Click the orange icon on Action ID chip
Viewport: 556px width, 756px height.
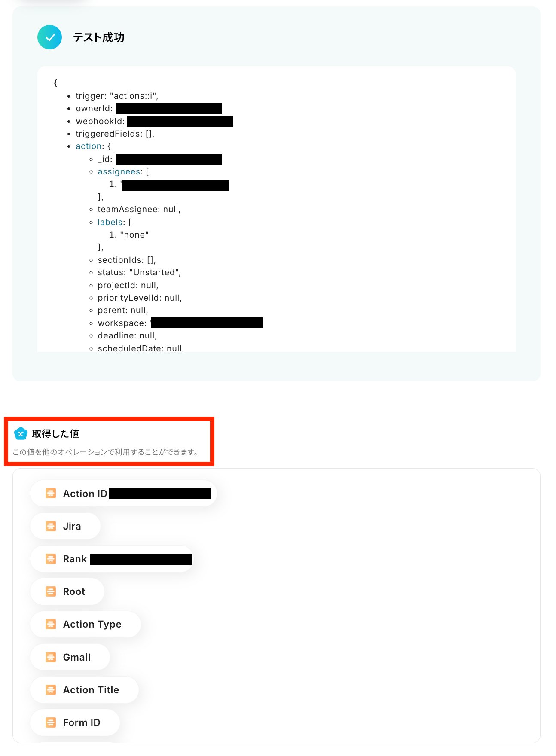[51, 493]
